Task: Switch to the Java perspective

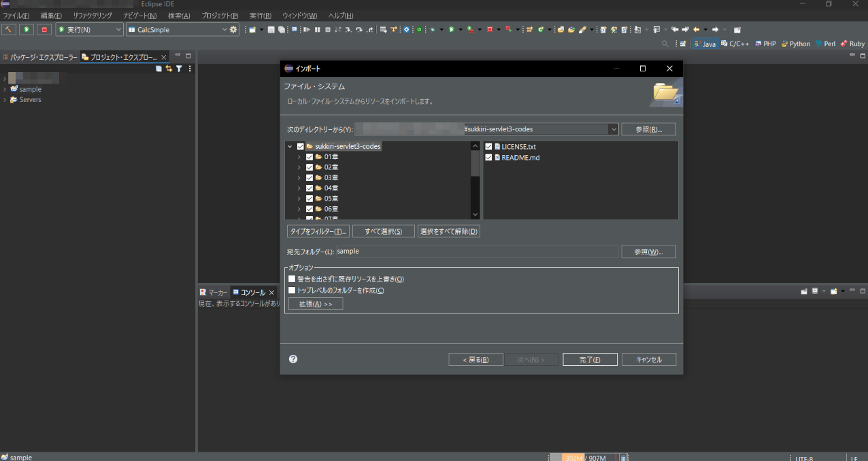Action: click(x=705, y=44)
